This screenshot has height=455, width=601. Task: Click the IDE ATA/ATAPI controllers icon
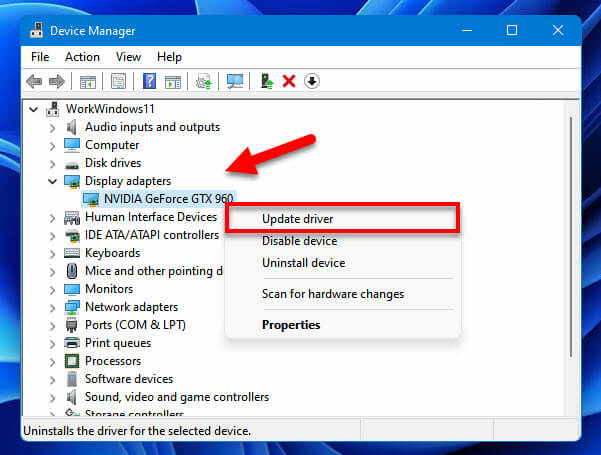[72, 236]
